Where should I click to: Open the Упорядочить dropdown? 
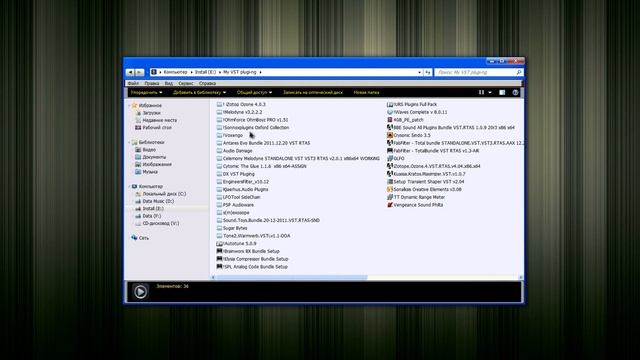pos(147,93)
